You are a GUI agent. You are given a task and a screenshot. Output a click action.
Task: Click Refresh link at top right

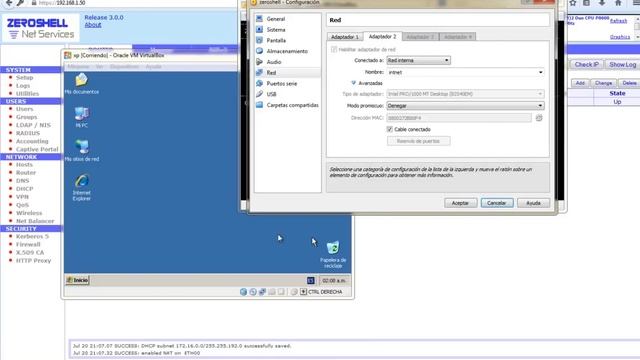pos(618,21)
